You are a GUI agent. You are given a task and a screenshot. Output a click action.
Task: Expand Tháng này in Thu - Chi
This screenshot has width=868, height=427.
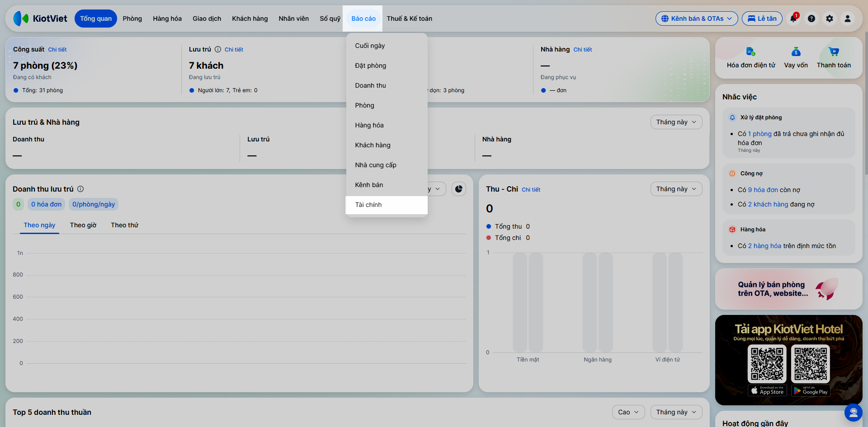tap(676, 189)
